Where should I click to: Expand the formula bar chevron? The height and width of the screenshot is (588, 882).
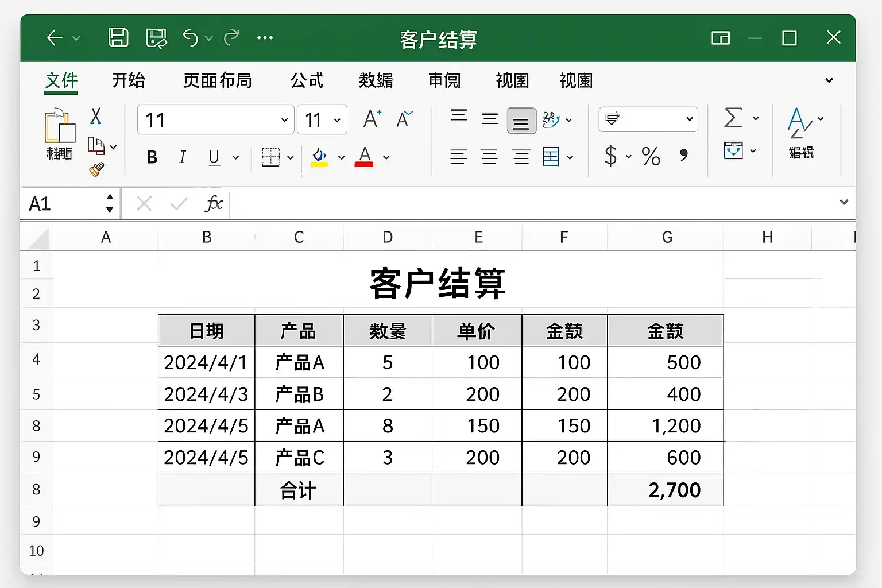pyautogui.click(x=844, y=202)
